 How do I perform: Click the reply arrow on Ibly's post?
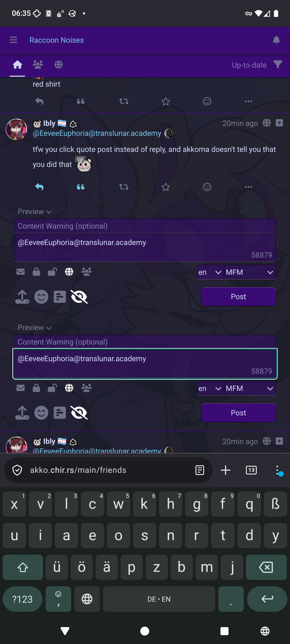pos(39,187)
